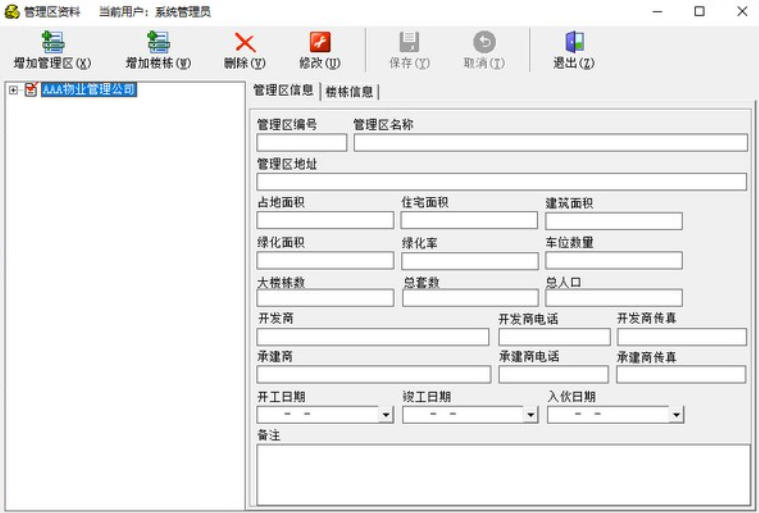The height and width of the screenshot is (513, 759).
Task: Select the 管理区信息 tab
Action: coord(284,91)
